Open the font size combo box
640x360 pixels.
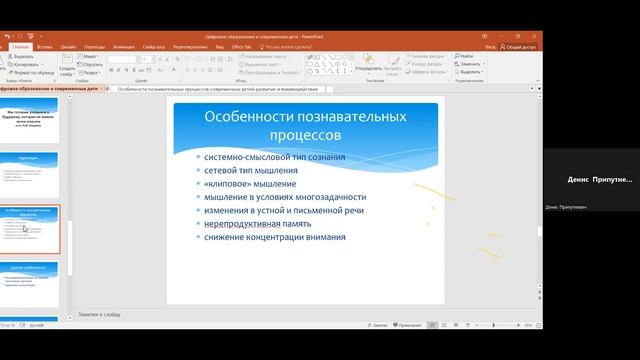[x=146, y=60]
